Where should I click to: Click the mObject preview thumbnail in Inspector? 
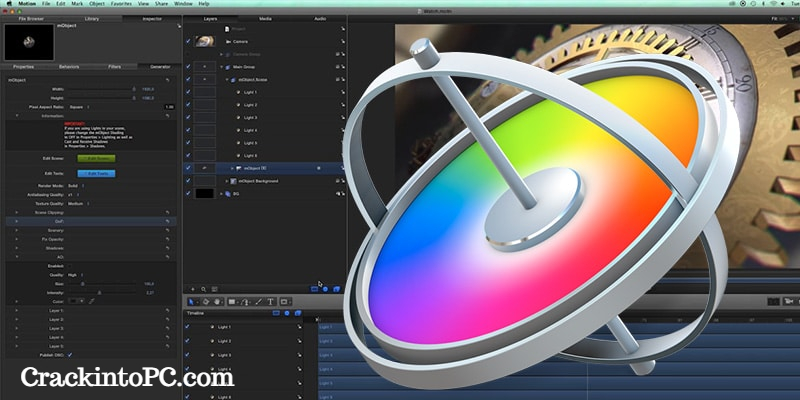pyautogui.click(x=29, y=42)
